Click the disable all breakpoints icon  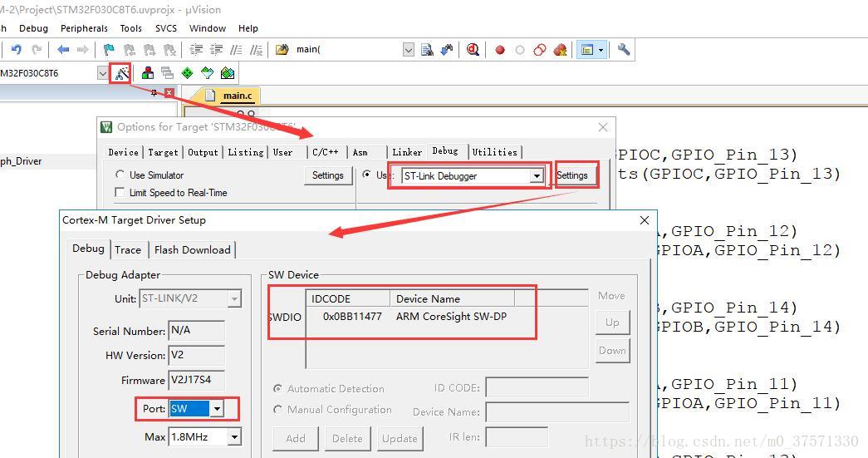[x=540, y=50]
